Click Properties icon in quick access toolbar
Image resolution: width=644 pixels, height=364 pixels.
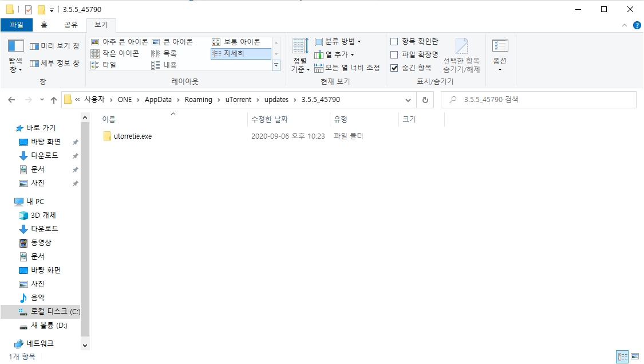click(x=29, y=10)
